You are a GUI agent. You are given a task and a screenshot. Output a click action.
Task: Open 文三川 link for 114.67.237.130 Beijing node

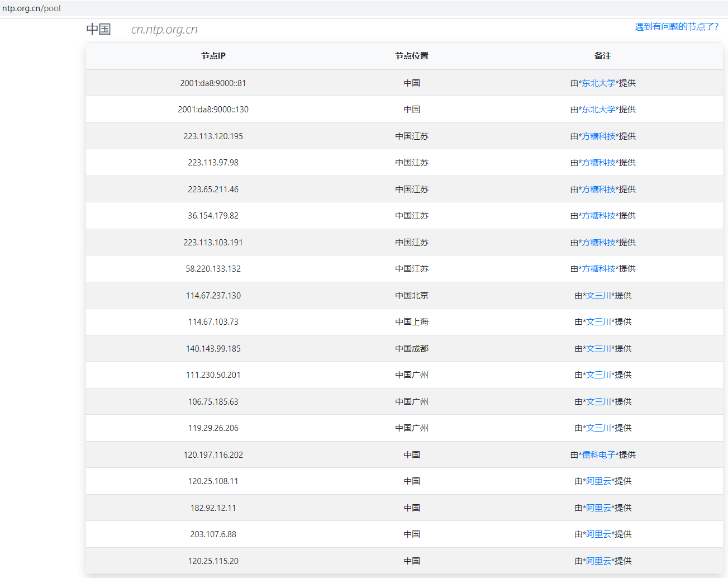[598, 296]
